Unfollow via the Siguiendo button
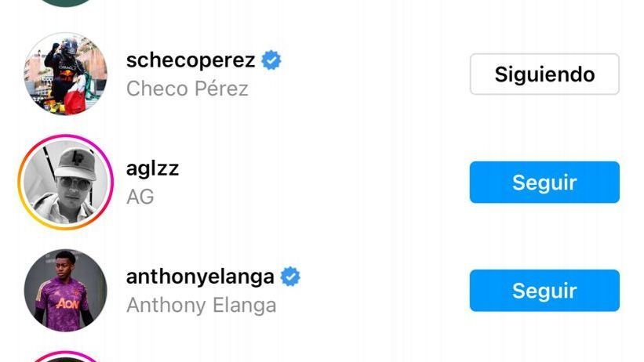Screen dimensions: 644x362 click(x=544, y=74)
